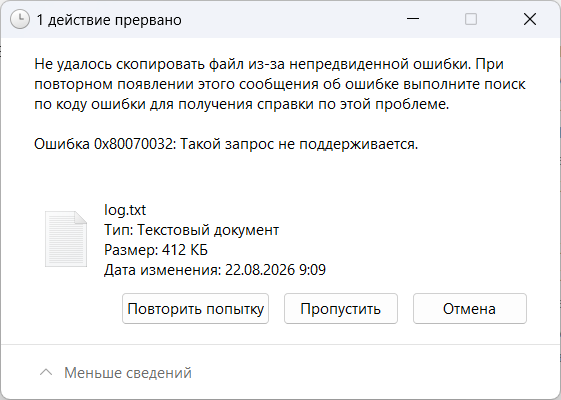Viewport: 561px width, 400px height.
Task: Click the error code 0x80070032 line
Action: pos(226,144)
